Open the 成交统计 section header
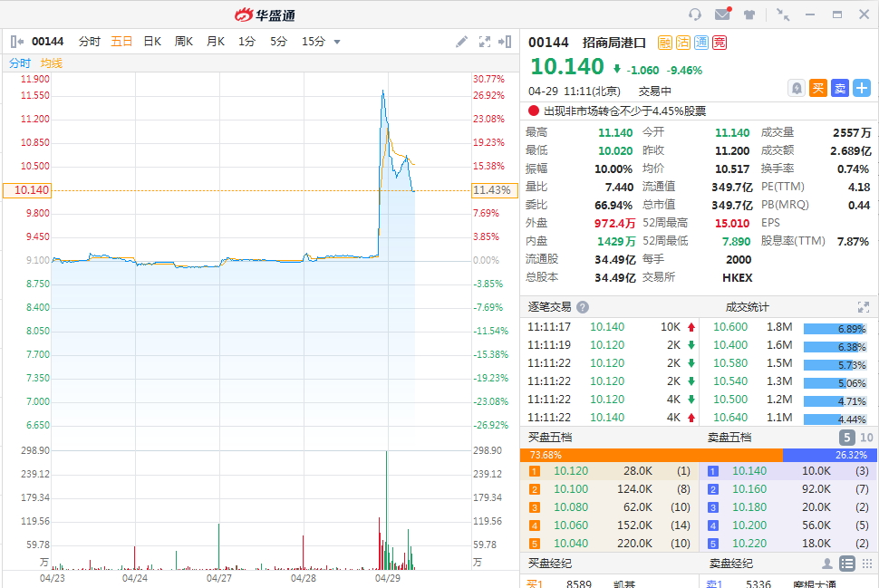The height and width of the screenshot is (588, 879). [747, 307]
